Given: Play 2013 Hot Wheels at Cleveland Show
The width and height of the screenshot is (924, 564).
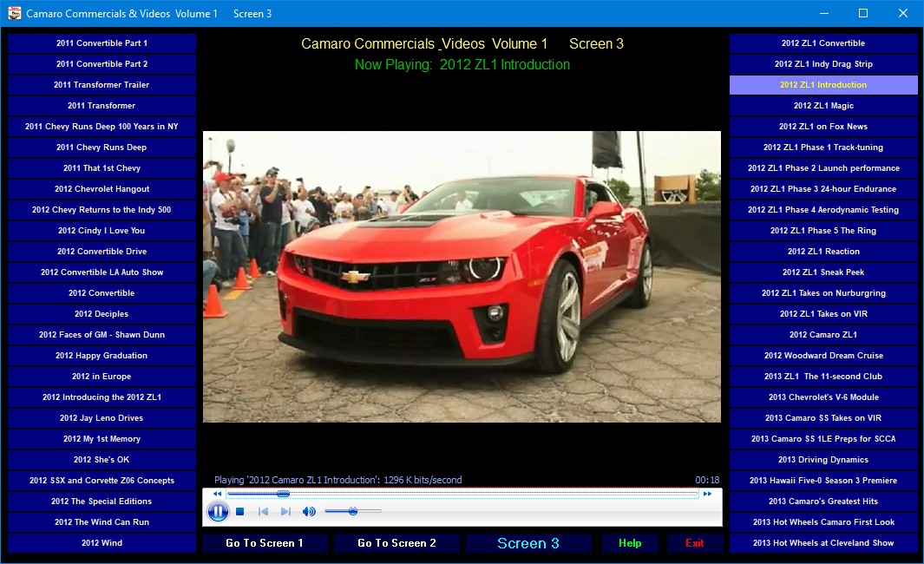Looking at the screenshot, I should [823, 543].
